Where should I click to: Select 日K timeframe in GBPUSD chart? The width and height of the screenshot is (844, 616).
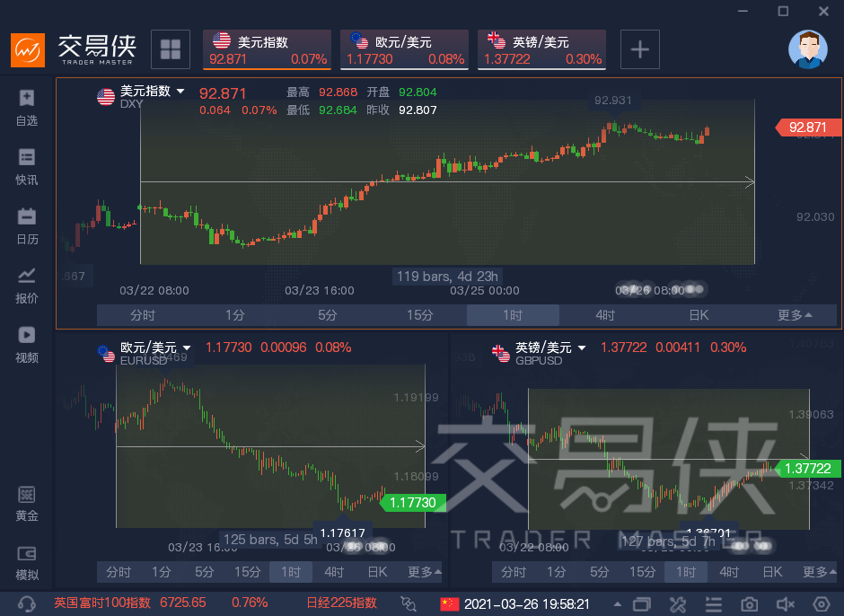(772, 572)
